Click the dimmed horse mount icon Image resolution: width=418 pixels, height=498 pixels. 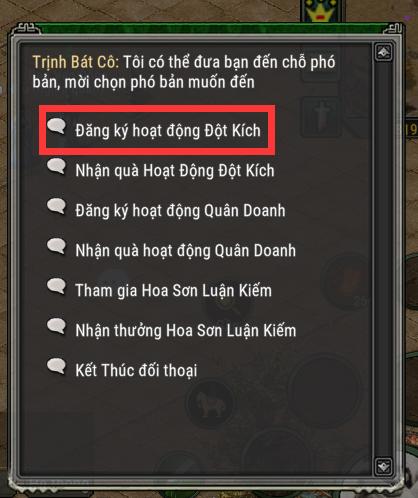coord(209,405)
